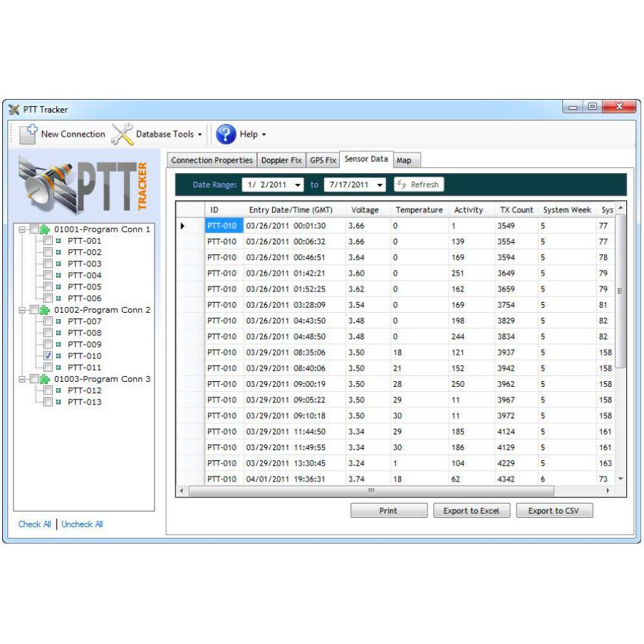
Task: Switch to the GPS Fix tab
Action: tap(323, 160)
